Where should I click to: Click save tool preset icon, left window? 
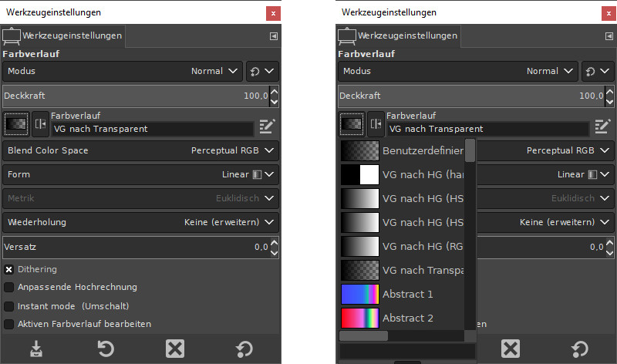click(36, 349)
